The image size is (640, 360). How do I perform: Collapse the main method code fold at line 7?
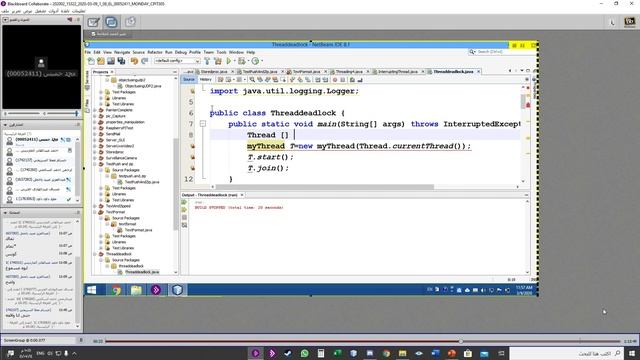click(202, 124)
